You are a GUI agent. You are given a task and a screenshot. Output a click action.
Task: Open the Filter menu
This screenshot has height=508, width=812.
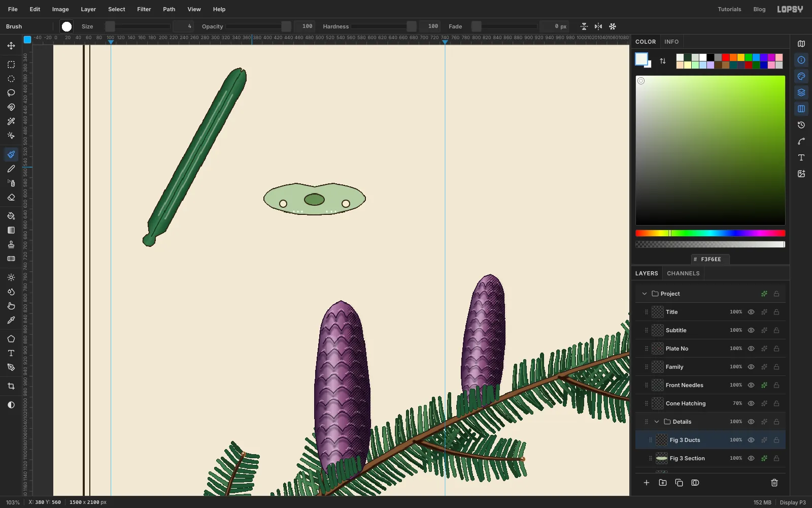point(144,9)
